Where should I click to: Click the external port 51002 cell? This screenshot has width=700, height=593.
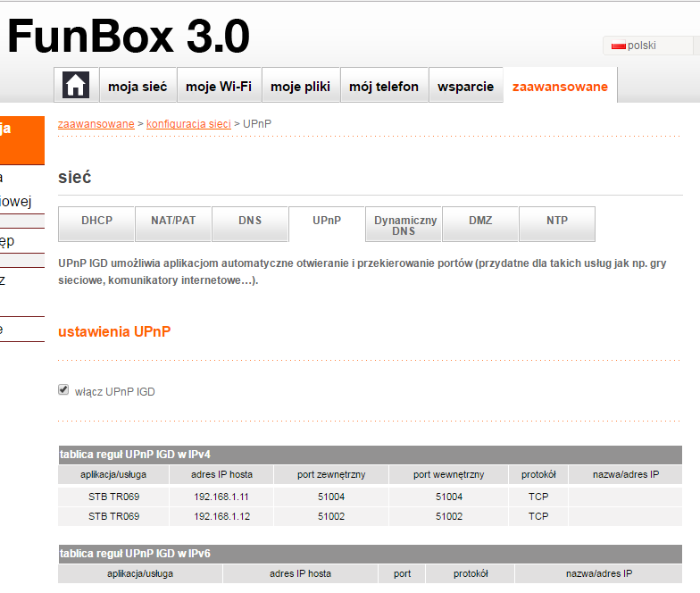click(331, 516)
